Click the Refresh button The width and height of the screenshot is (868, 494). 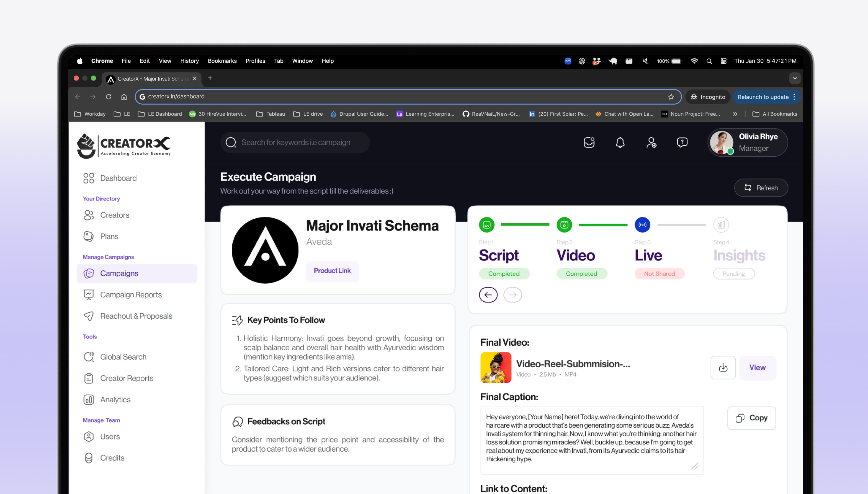click(761, 188)
